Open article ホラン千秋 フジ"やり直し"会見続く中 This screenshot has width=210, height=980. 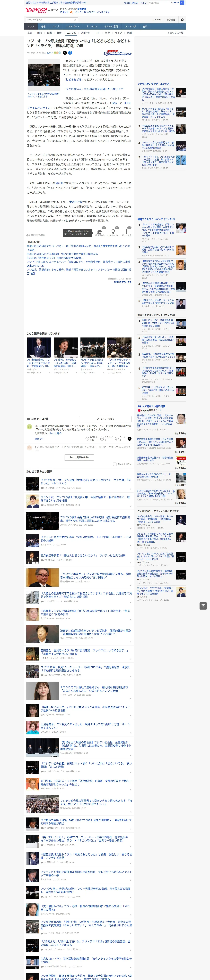click(x=85, y=499)
